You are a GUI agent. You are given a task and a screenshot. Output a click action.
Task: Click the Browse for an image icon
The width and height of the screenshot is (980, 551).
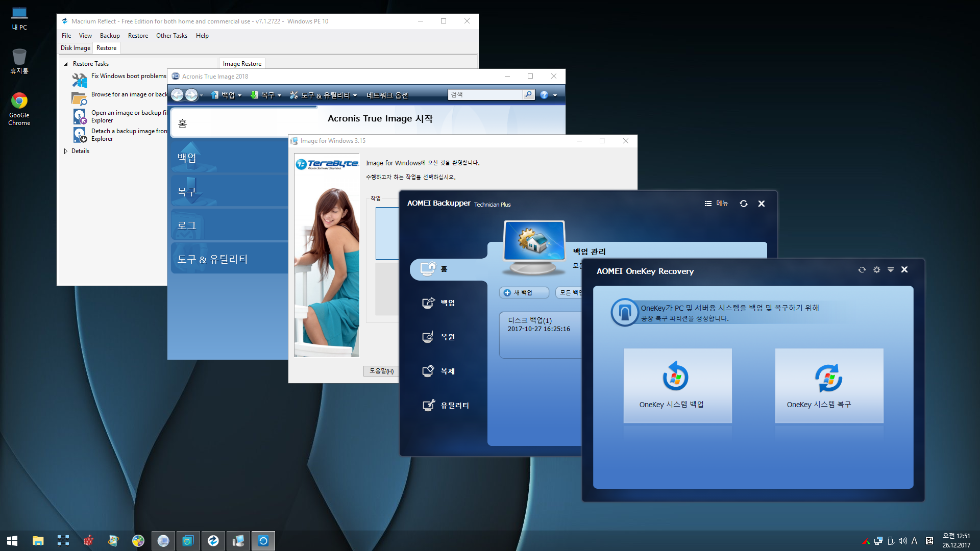click(80, 98)
